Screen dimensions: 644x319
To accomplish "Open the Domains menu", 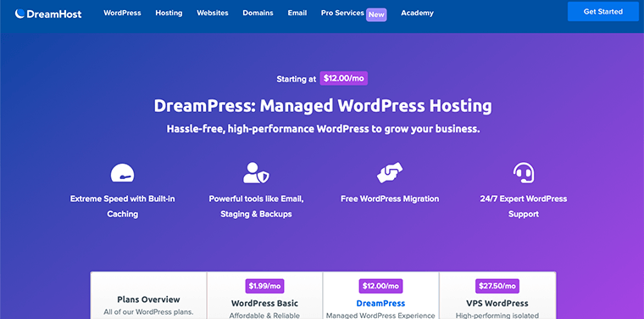I will click(258, 13).
